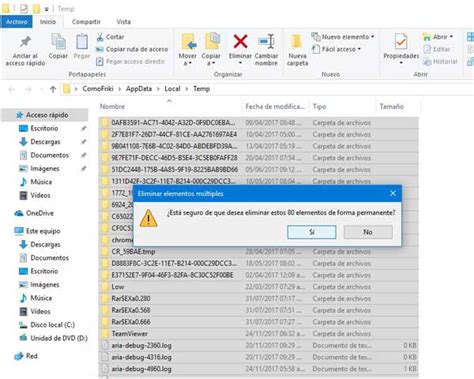This screenshot has width=474, height=379.
Task: Sort by Nombre column header
Action: point(170,107)
